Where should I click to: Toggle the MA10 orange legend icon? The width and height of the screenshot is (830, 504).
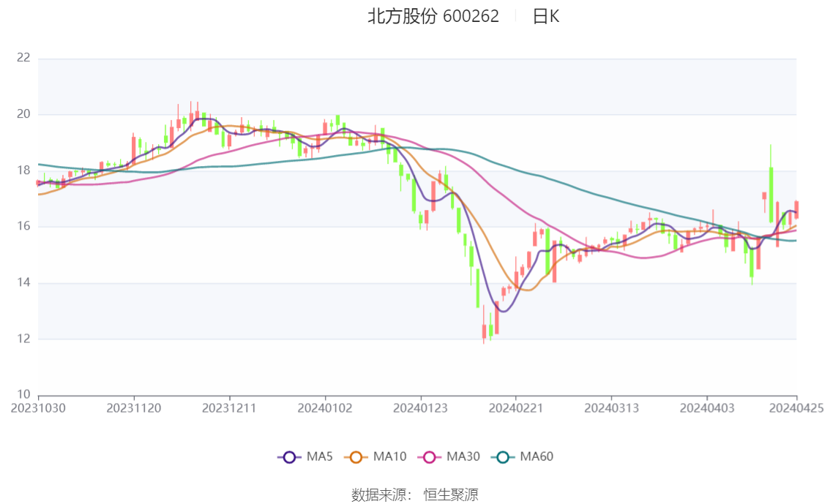pos(356,457)
